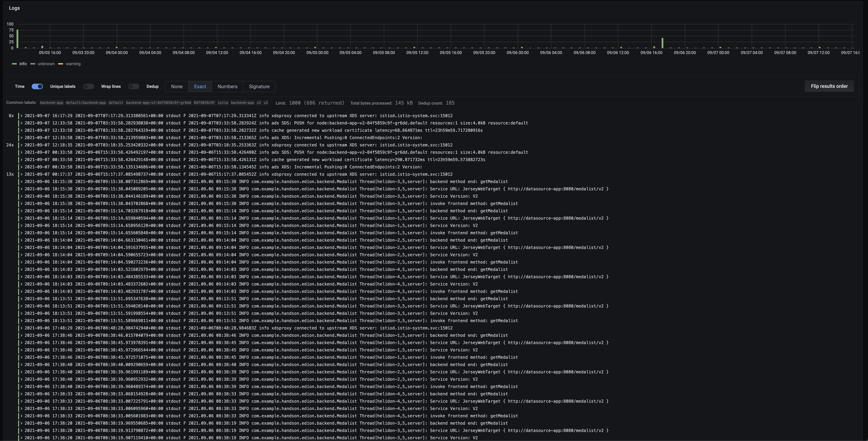The height and width of the screenshot is (441, 868).
Task: Toggle the Time switch off
Action: (x=37, y=87)
